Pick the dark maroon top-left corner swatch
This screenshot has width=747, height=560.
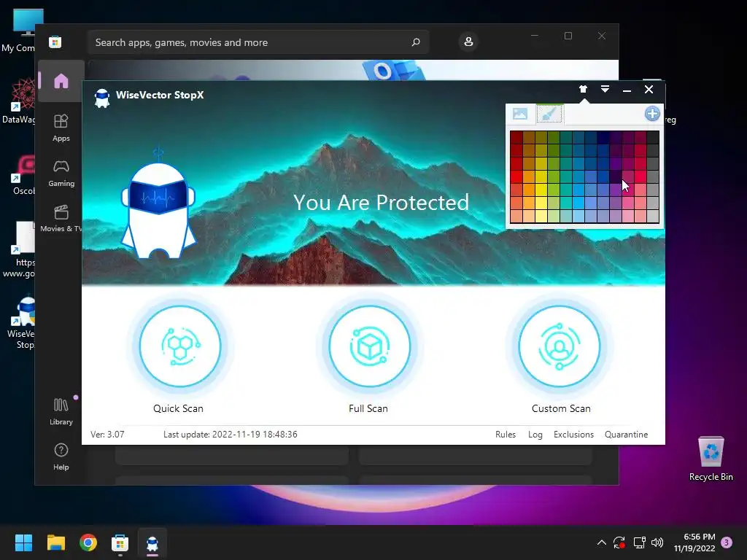(516, 138)
